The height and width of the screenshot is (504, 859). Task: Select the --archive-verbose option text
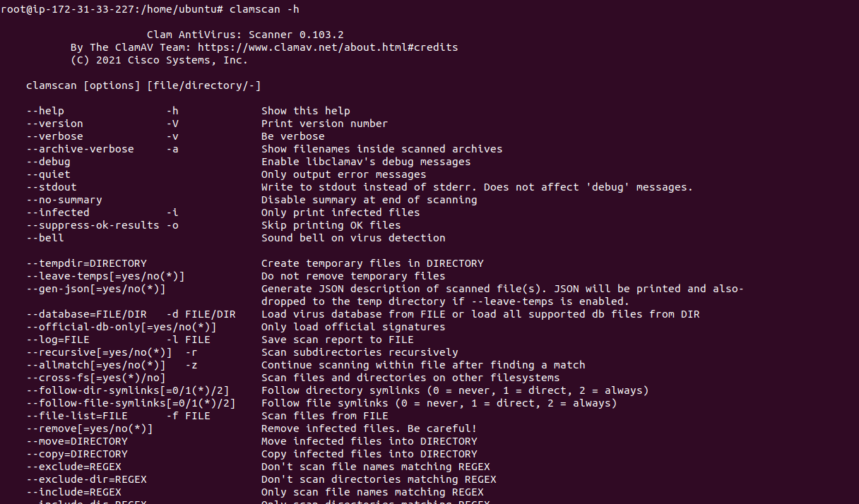click(81, 149)
